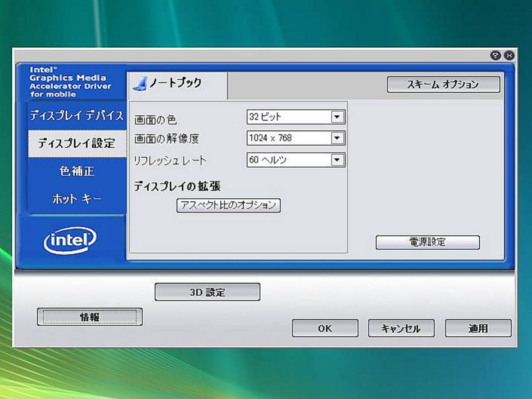532x399 pixels.
Task: Click the リフレッシュ レート label
Action: click(170, 160)
